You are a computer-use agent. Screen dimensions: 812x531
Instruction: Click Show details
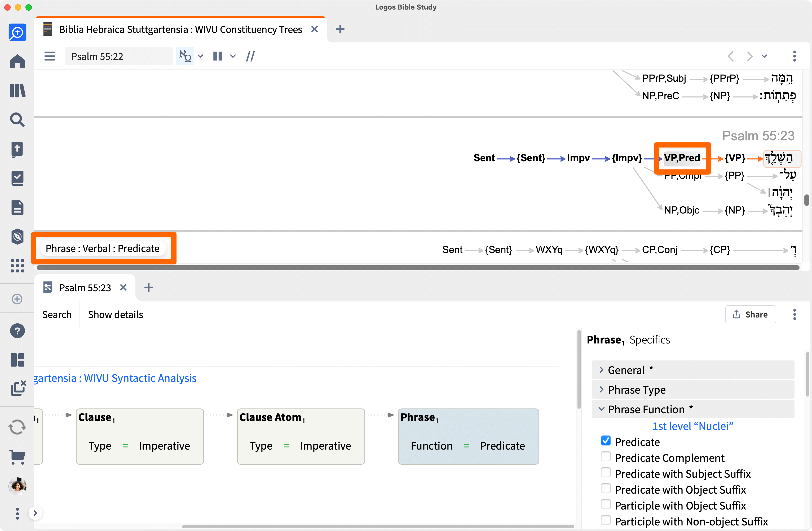[116, 315]
